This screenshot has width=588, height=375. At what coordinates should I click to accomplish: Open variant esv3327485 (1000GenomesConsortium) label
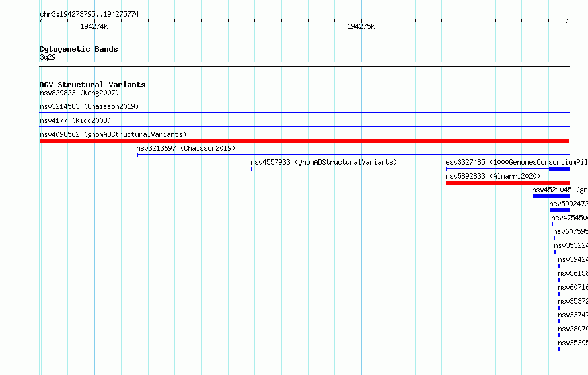[x=517, y=162]
